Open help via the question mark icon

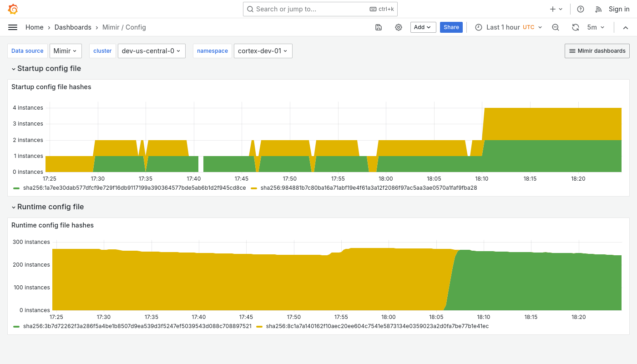580,9
